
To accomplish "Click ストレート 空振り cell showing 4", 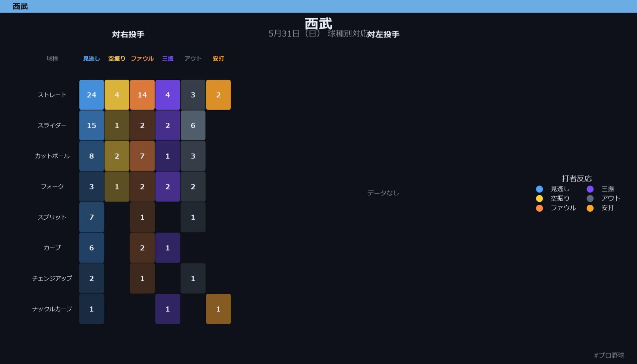I will 117,95.
